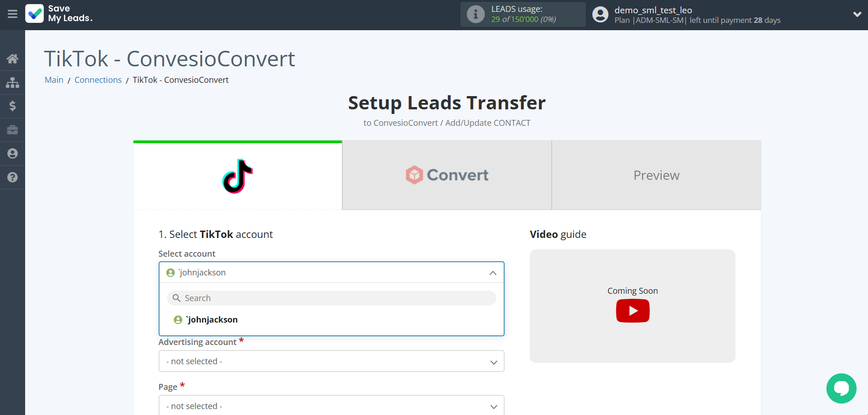The height and width of the screenshot is (415, 868).
Task: Click the account avatar icon in header
Action: pyautogui.click(x=600, y=15)
